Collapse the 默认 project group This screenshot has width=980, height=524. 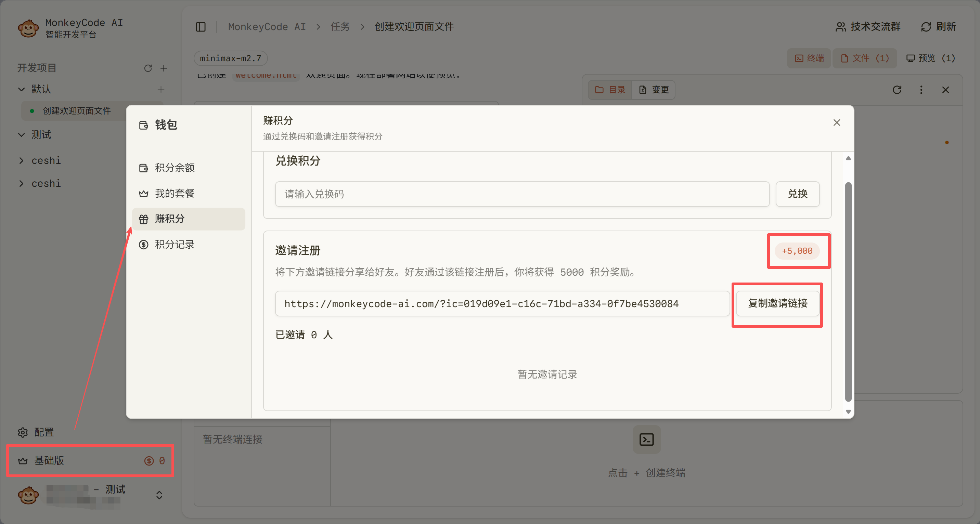tap(22, 89)
